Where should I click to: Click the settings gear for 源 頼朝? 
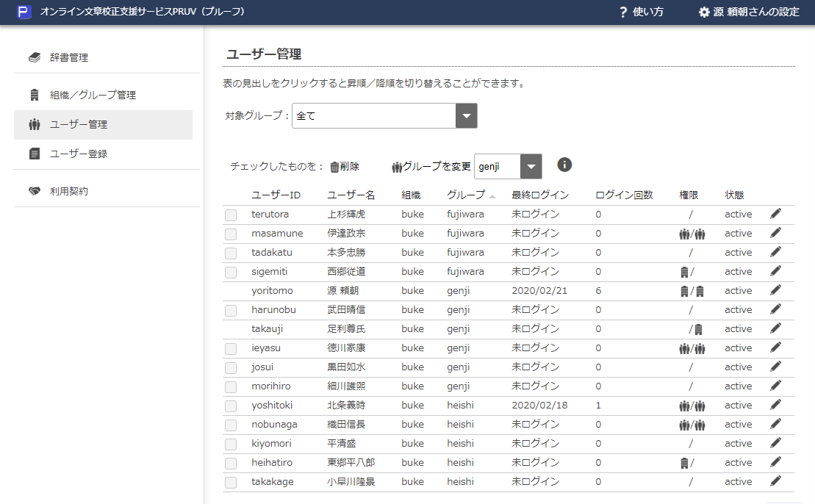(x=706, y=12)
